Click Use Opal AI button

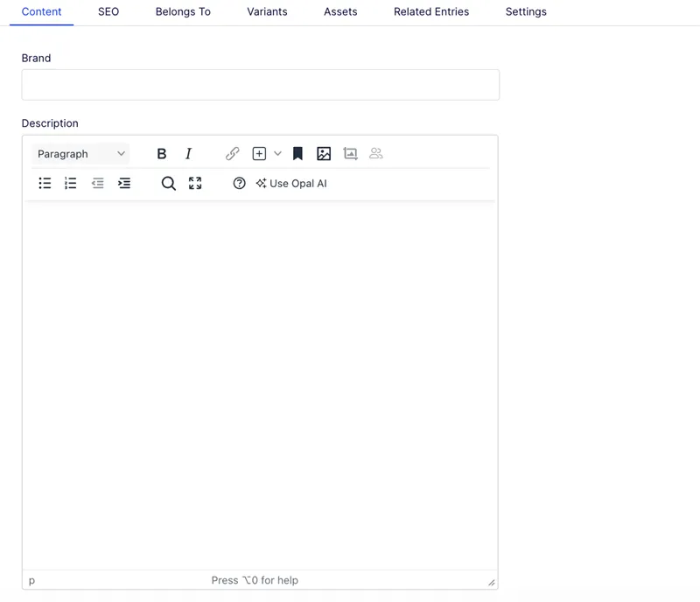point(291,184)
